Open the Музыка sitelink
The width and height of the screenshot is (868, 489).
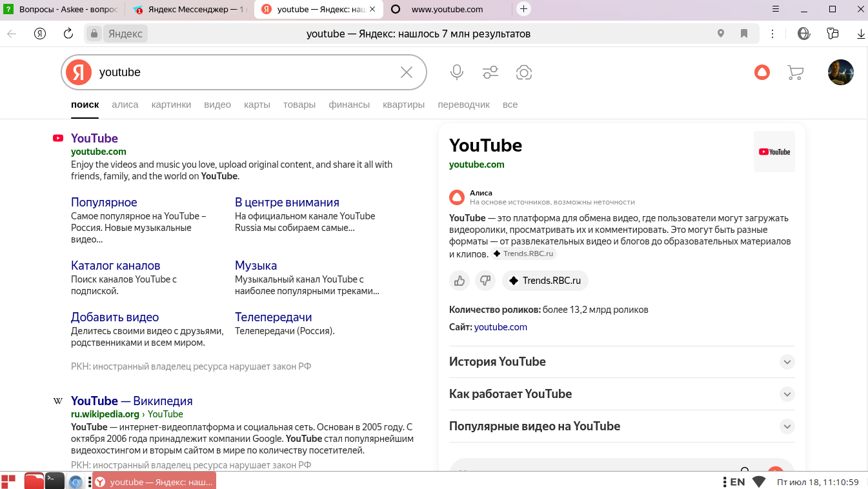click(x=256, y=266)
